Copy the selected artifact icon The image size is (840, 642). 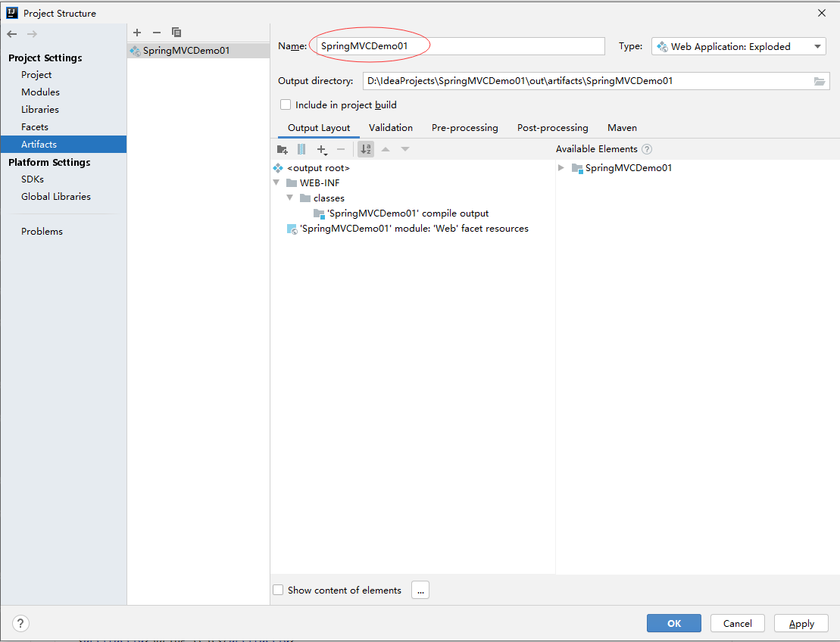click(x=176, y=33)
